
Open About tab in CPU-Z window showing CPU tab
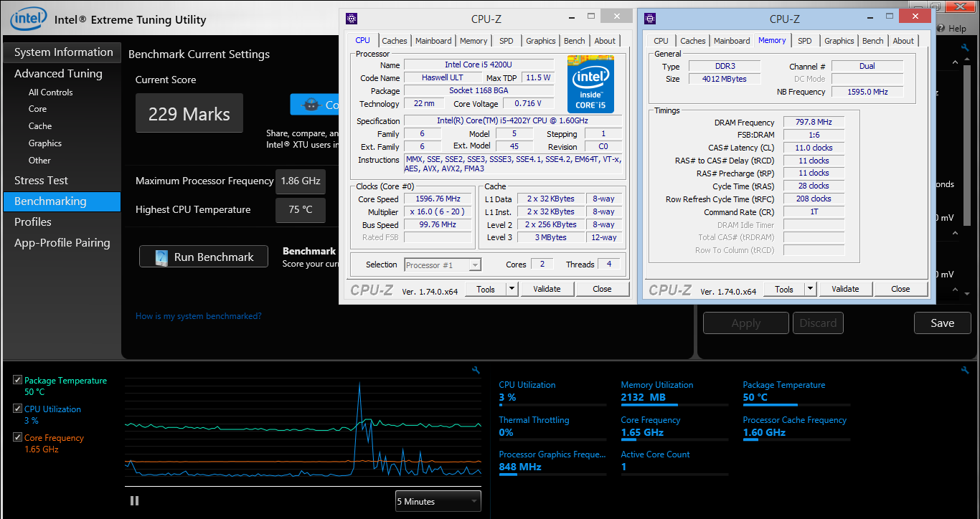(605, 41)
